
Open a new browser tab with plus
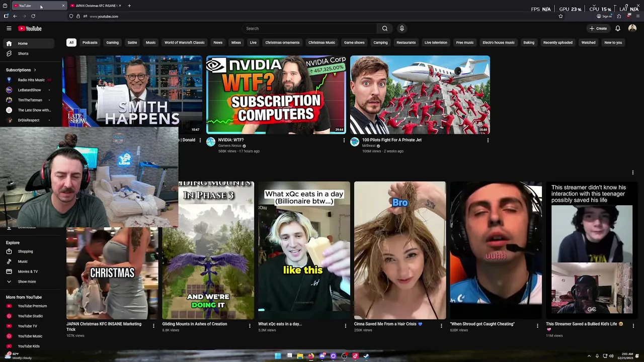(129, 6)
